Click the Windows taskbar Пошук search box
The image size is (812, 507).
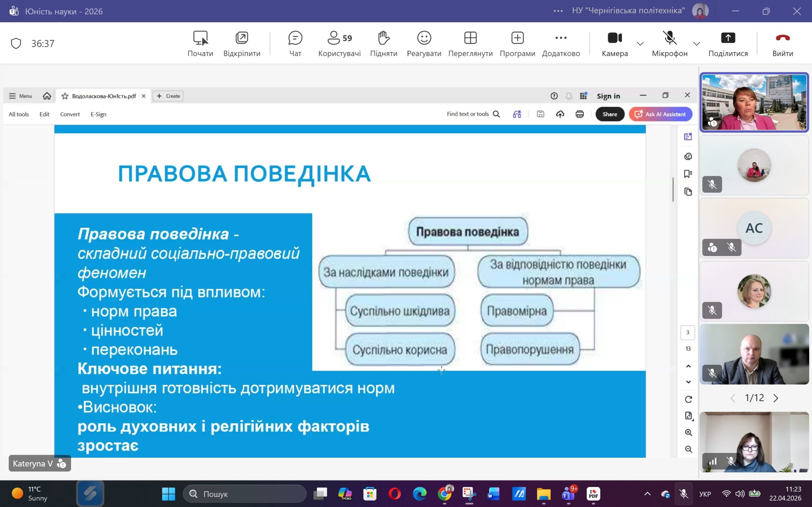(245, 494)
